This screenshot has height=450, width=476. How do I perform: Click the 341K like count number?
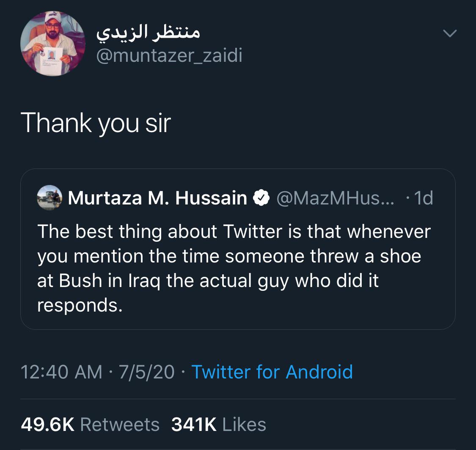tap(194, 425)
